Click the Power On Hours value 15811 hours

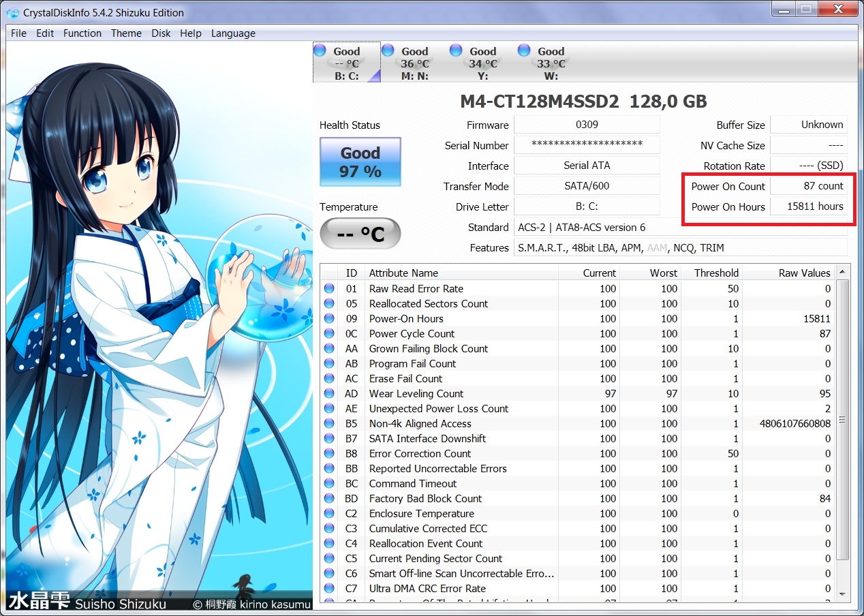[809, 206]
